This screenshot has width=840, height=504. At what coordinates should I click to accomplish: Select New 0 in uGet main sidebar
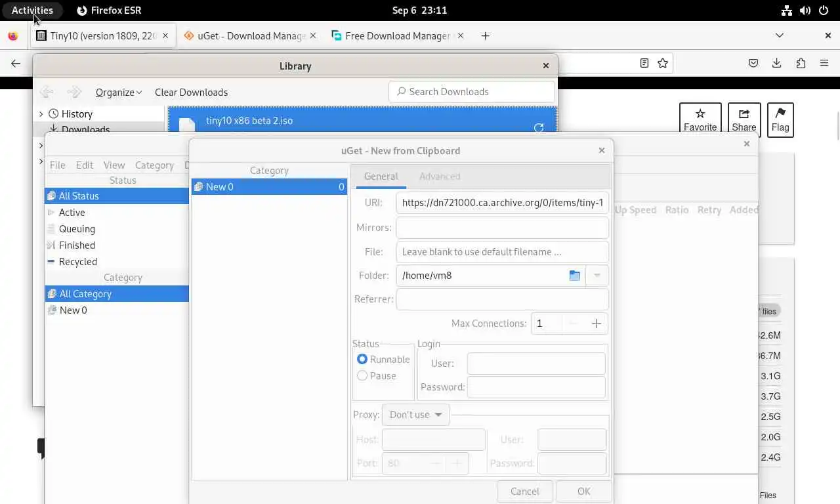click(117, 310)
